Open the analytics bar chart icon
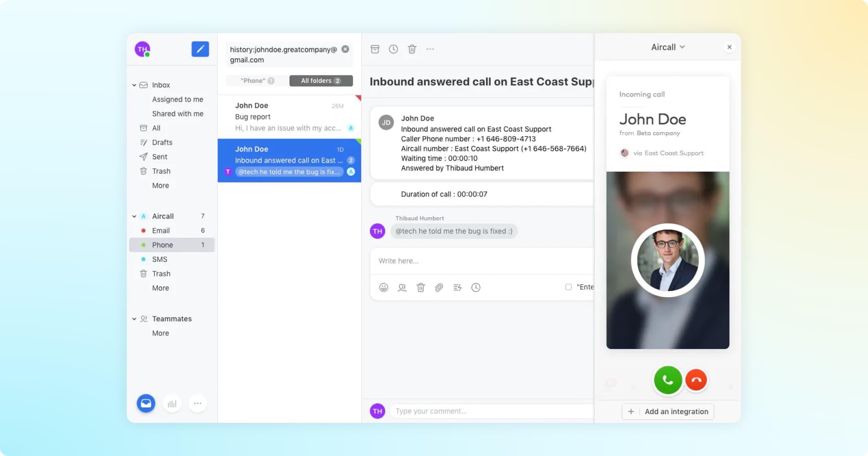 tap(172, 403)
